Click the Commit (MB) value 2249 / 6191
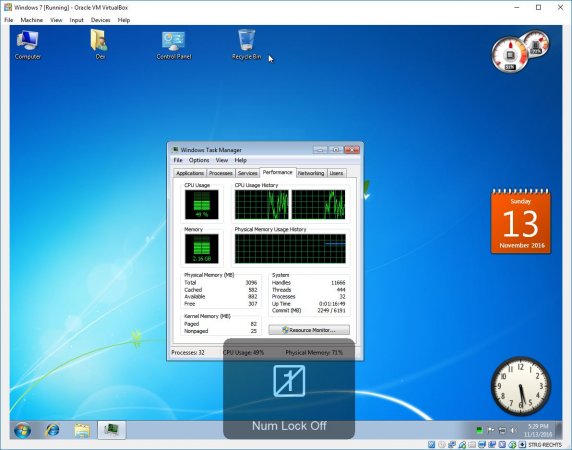The image size is (572, 450). tap(331, 310)
